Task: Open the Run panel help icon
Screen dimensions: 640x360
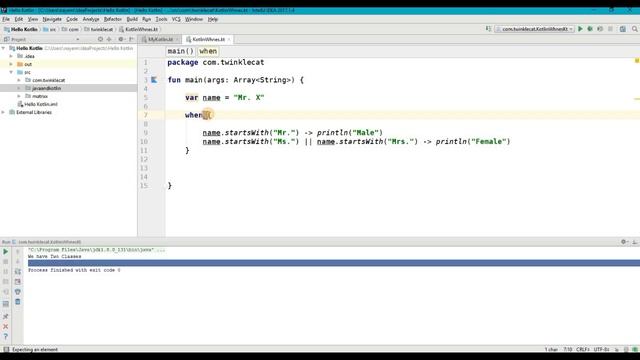Action: 6,336
